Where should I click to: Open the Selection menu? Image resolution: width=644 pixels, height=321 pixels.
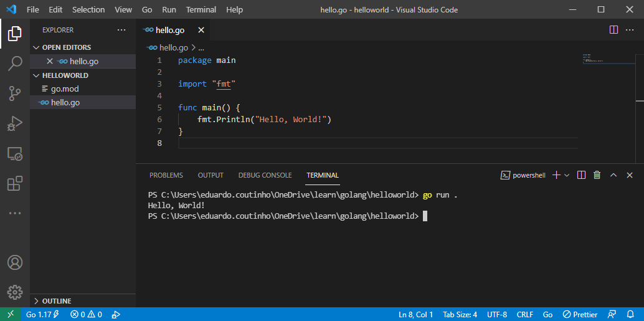point(88,9)
